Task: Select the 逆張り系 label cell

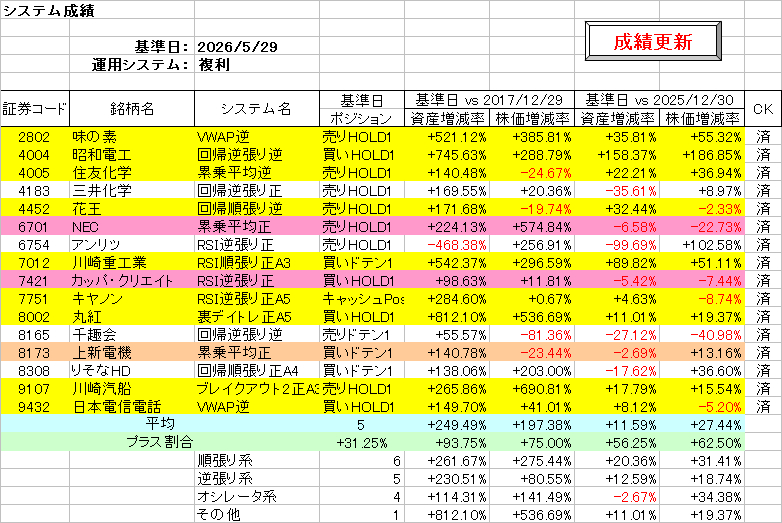Action: pyautogui.click(x=257, y=479)
